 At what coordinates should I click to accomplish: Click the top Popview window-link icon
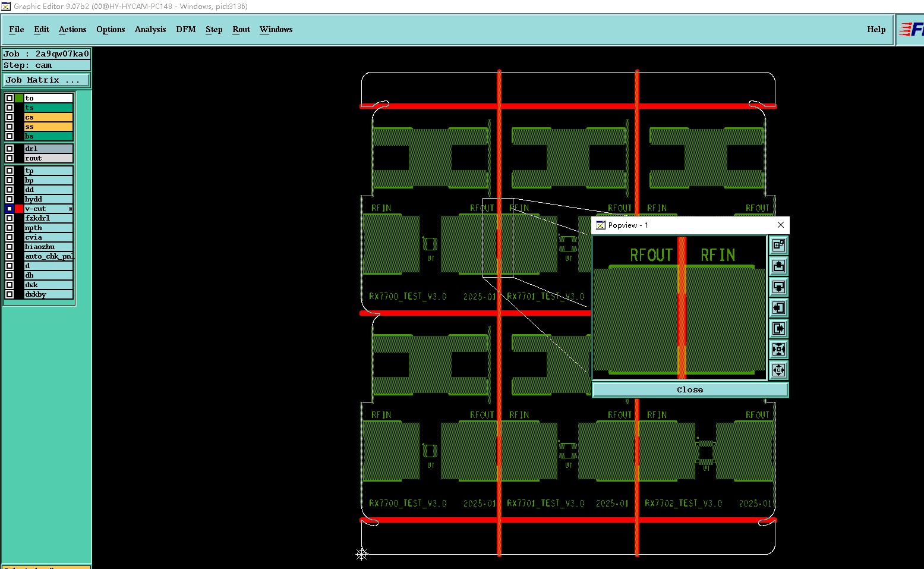[x=778, y=245]
